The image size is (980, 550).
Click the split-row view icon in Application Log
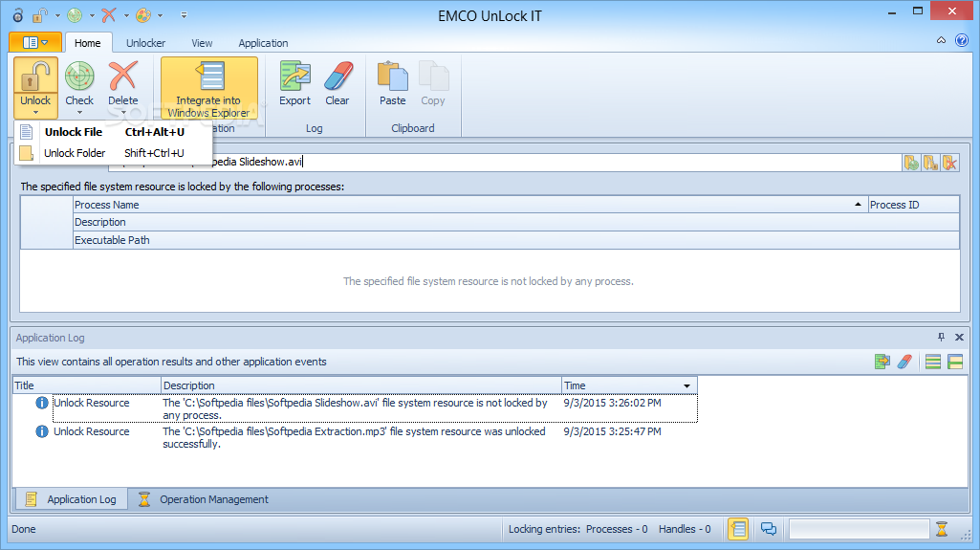pyautogui.click(x=955, y=362)
